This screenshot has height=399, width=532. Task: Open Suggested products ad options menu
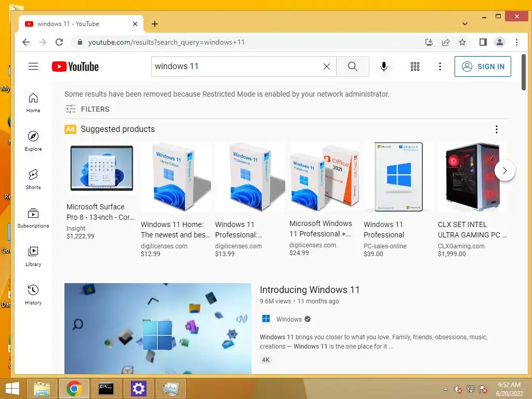496,129
